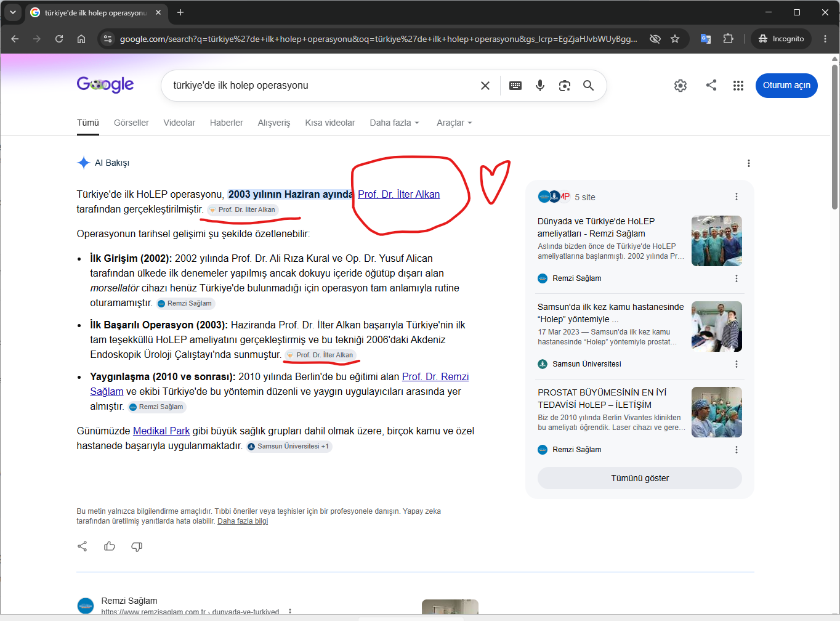840x621 pixels.
Task: Click Tümünü göster button
Action: click(640, 478)
